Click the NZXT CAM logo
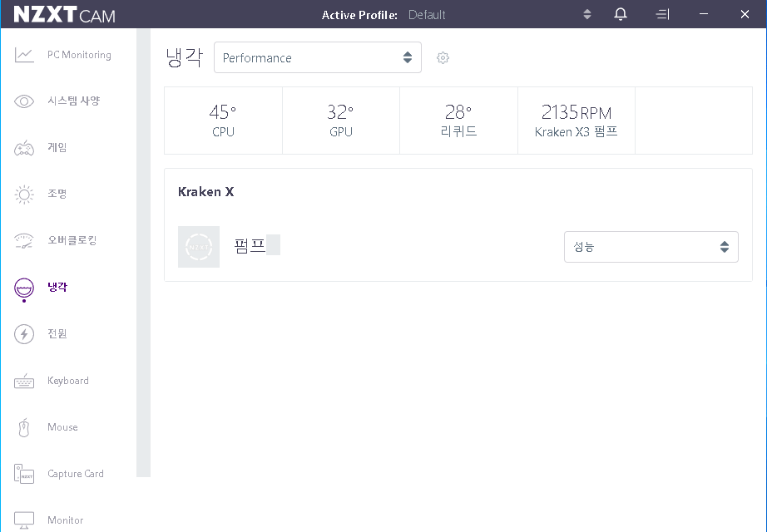767x532 pixels. pos(64,15)
